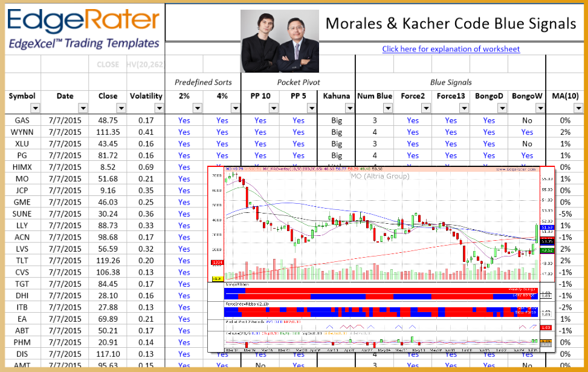Click the Blue Signals group header
Image resolution: width=588 pixels, height=372 pixels.
pos(451,82)
